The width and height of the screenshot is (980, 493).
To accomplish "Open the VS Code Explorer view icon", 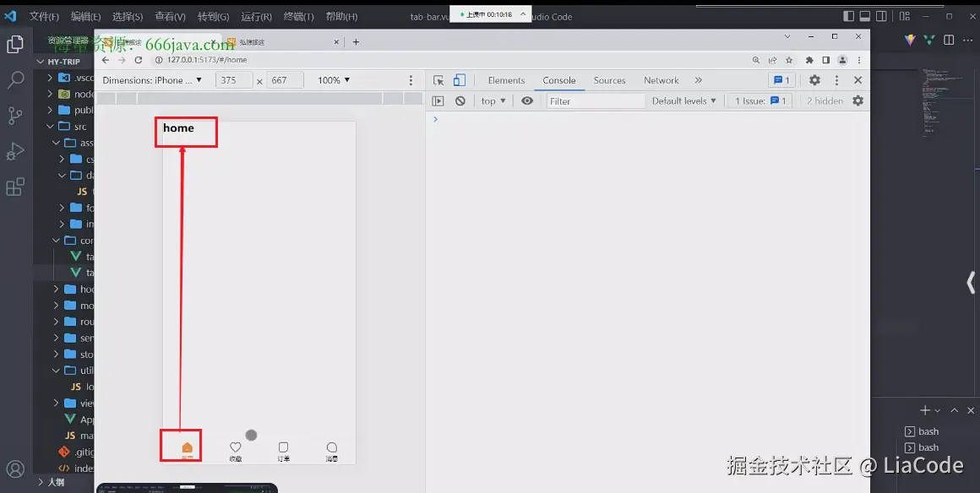I will click(x=14, y=45).
